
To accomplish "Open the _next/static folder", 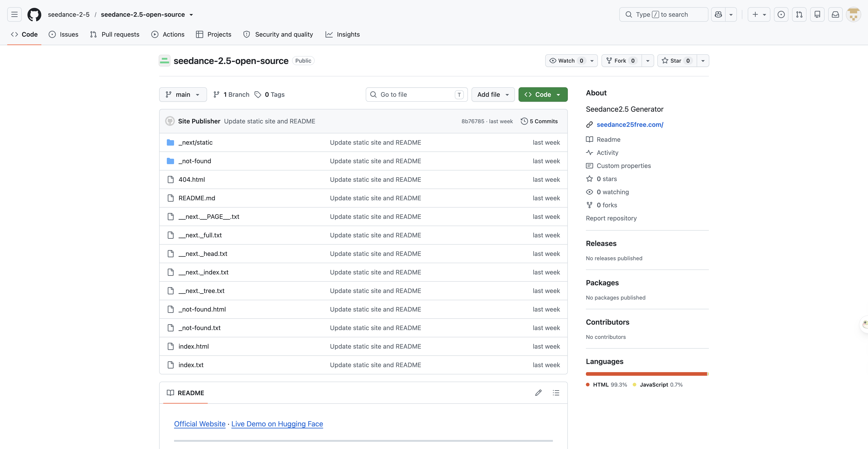I will click(x=196, y=143).
